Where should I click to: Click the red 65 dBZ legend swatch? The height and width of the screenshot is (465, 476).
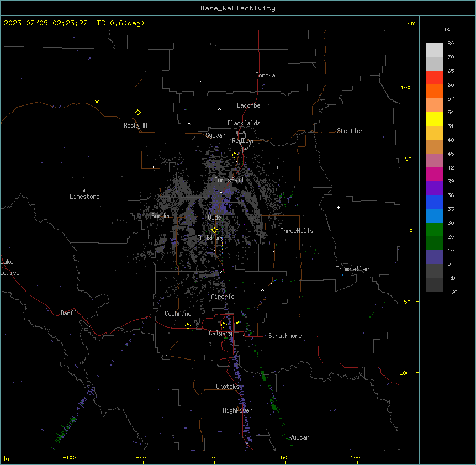pos(434,77)
